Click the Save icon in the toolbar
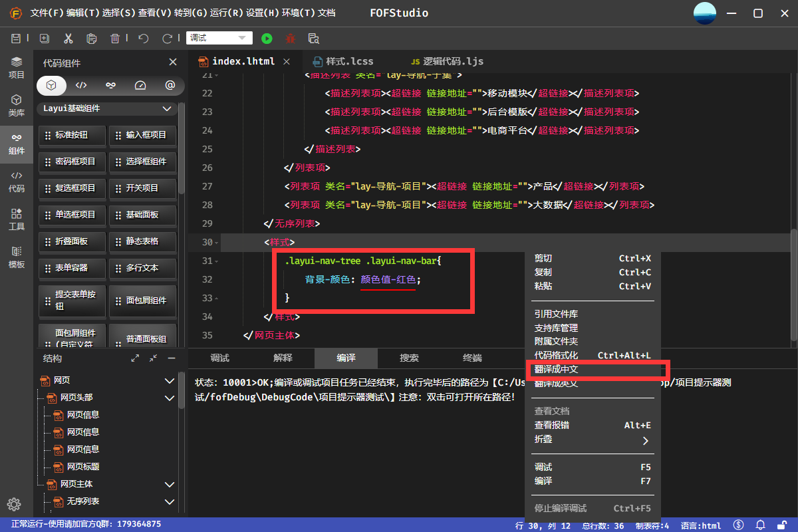Screen dimensions: 798x532 point(17,39)
